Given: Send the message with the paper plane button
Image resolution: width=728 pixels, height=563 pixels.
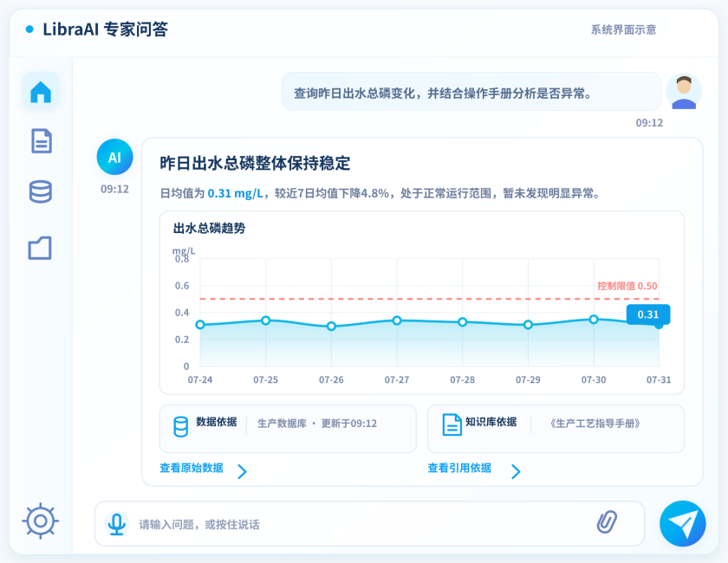Looking at the screenshot, I should [x=683, y=523].
